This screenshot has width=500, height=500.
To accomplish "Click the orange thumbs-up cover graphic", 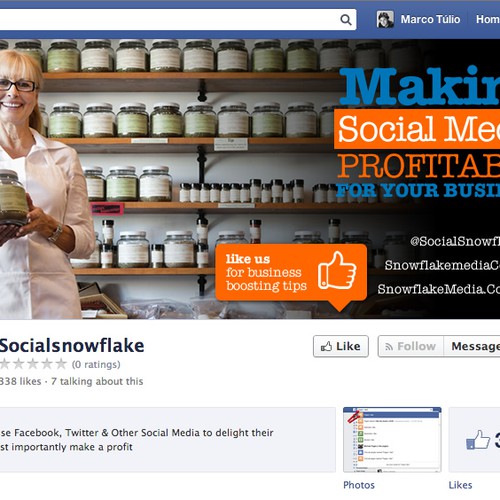I will click(x=337, y=270).
